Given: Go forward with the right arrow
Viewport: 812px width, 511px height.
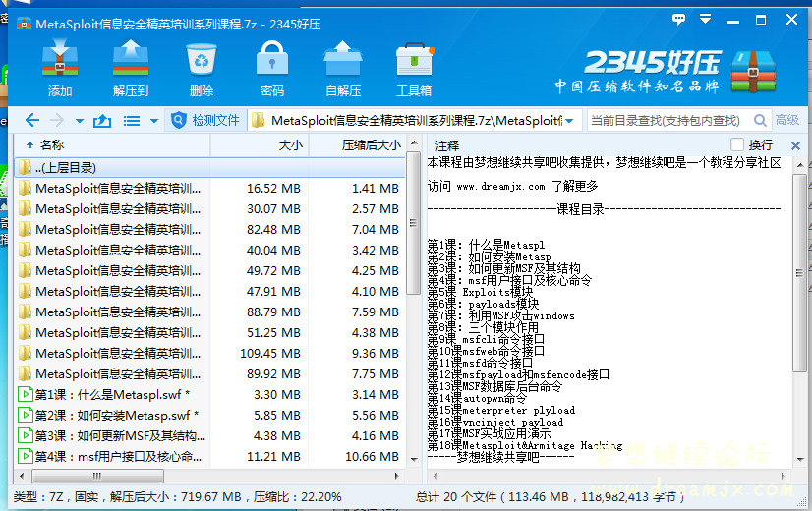Looking at the screenshot, I should click(57, 121).
